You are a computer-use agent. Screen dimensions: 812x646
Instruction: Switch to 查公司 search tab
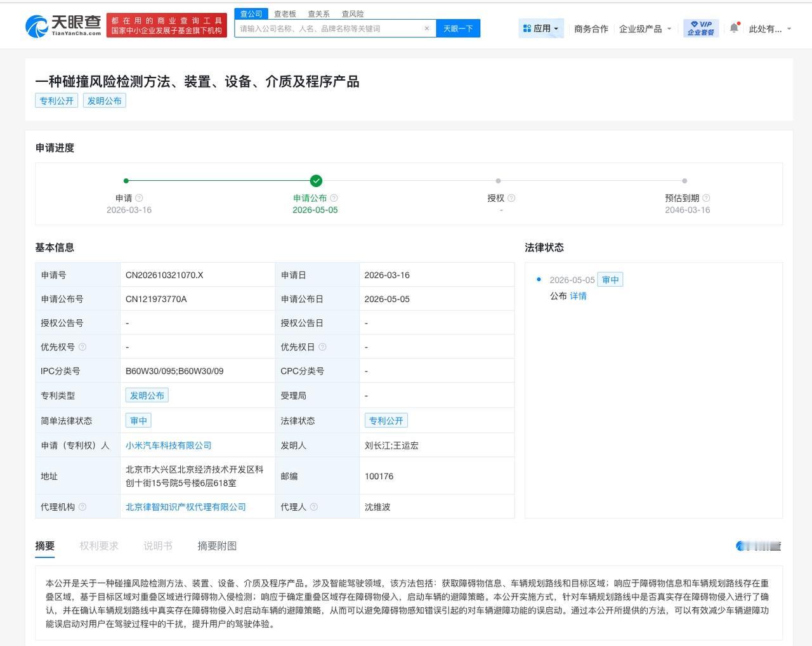tap(251, 14)
